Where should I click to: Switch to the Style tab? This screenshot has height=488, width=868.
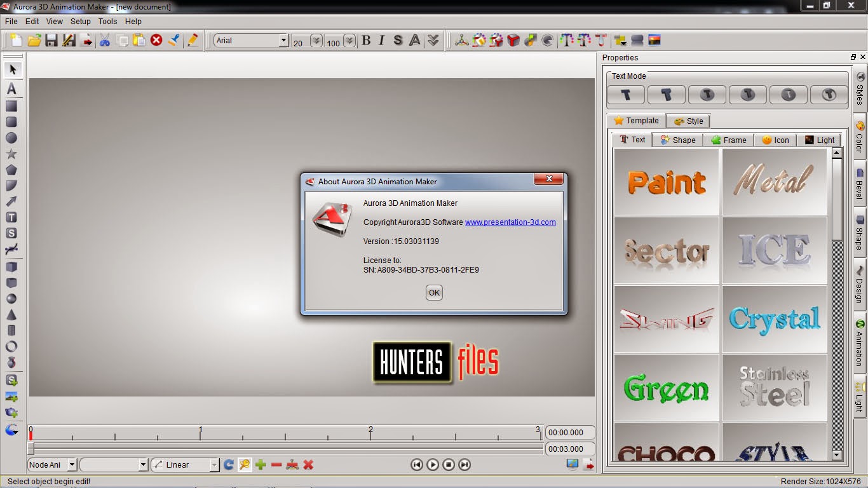click(x=689, y=121)
